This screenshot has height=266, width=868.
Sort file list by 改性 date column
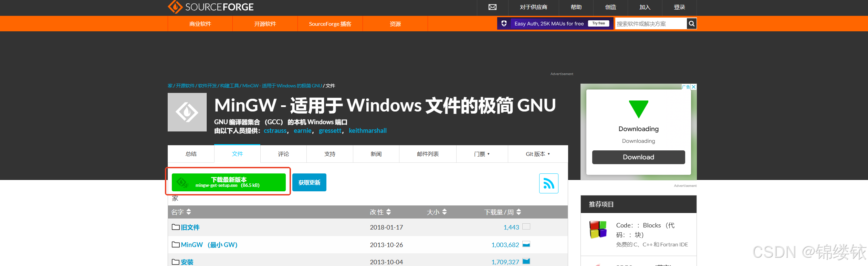pyautogui.click(x=380, y=212)
